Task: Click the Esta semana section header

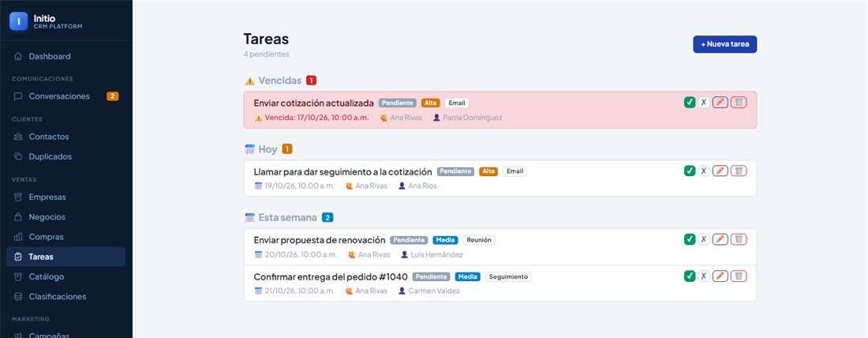Action: pos(289,218)
